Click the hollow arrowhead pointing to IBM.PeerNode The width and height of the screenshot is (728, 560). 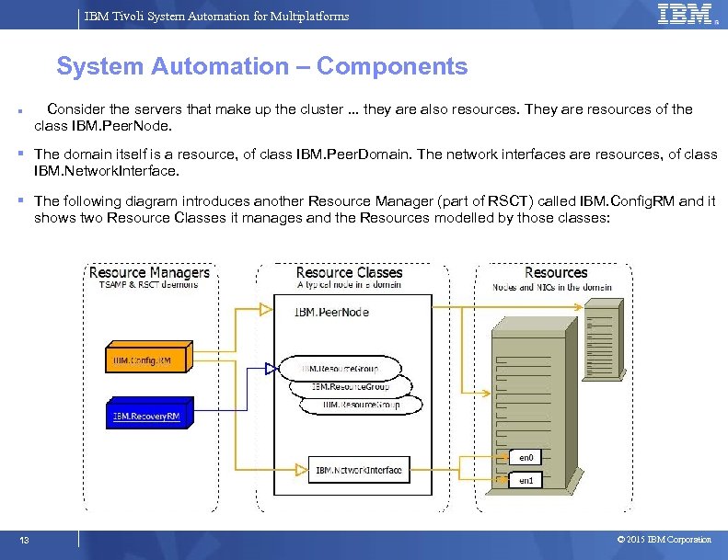(266, 309)
